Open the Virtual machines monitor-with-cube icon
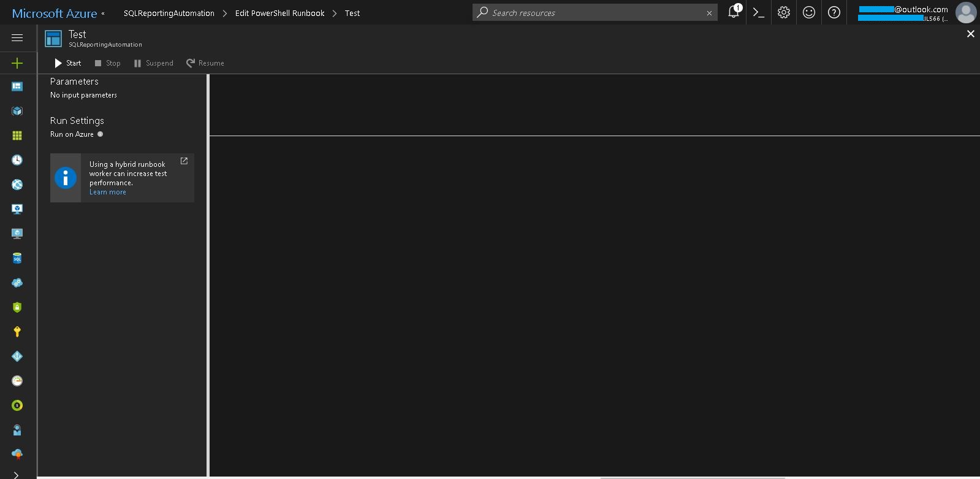Viewport: 980px width, 479px height. pyautogui.click(x=17, y=209)
